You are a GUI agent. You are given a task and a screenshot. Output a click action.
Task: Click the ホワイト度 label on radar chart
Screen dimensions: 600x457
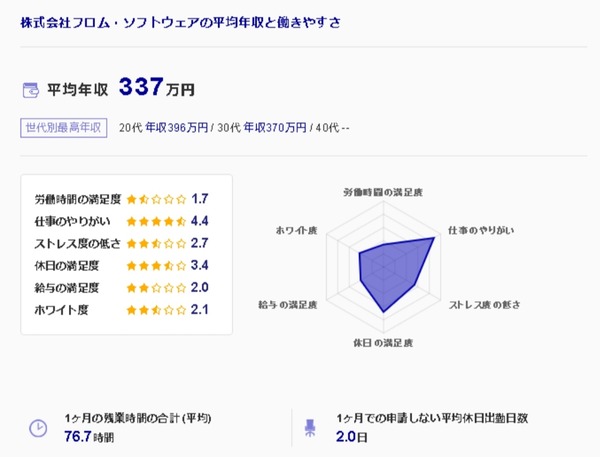pos(297,231)
